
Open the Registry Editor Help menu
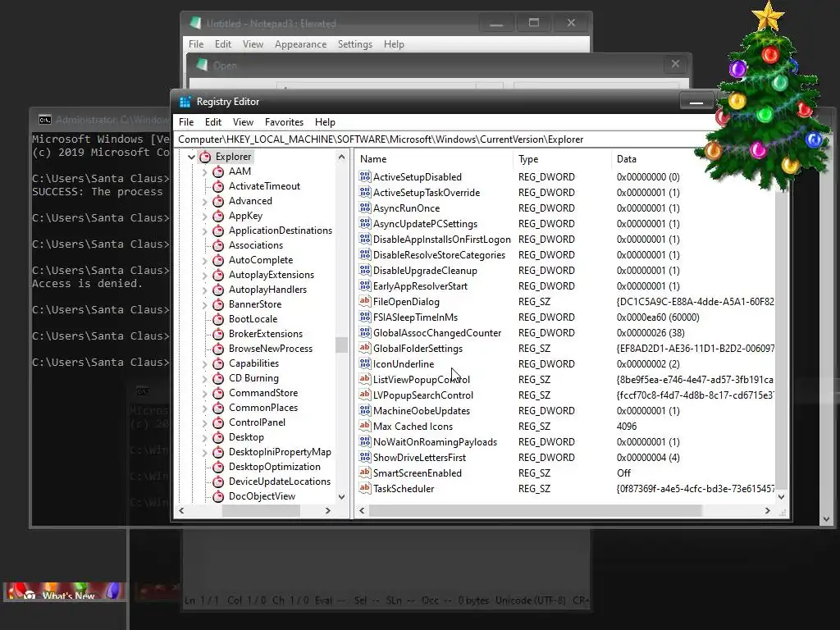tap(325, 122)
